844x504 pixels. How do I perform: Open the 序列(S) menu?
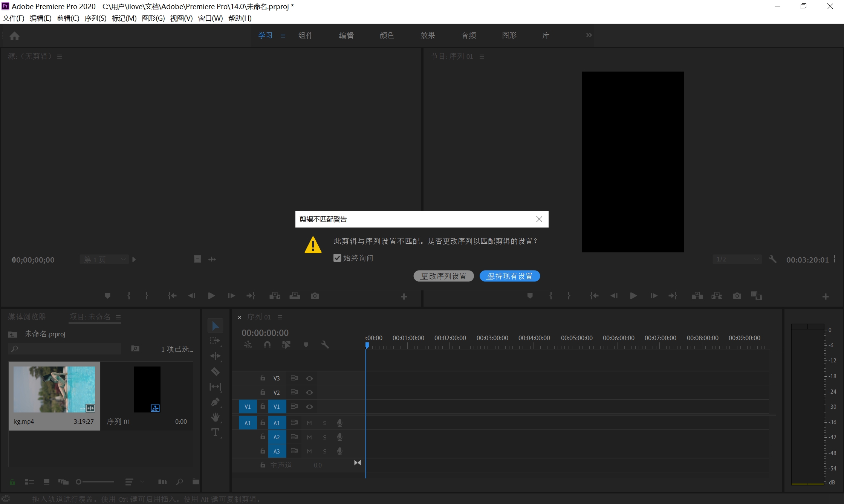95,18
